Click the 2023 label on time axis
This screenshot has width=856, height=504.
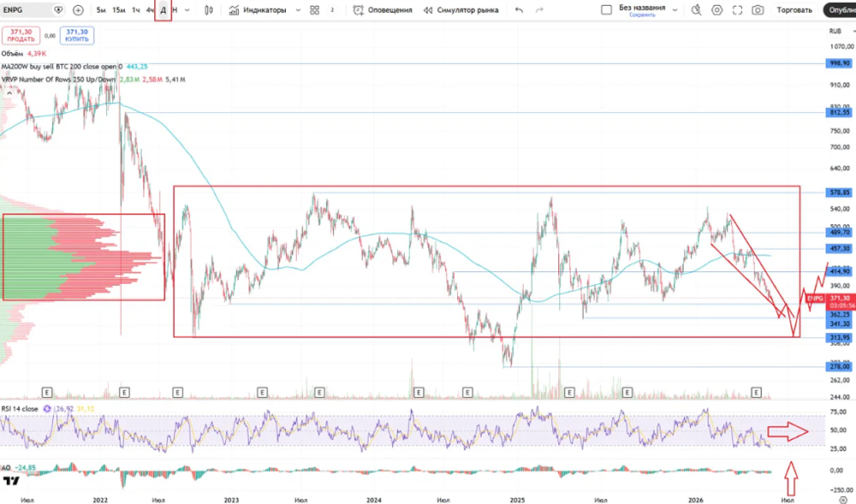tap(231, 500)
